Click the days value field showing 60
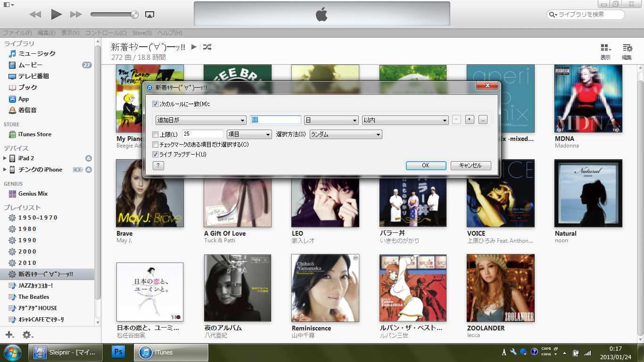The width and height of the screenshot is (644, 362). [275, 120]
